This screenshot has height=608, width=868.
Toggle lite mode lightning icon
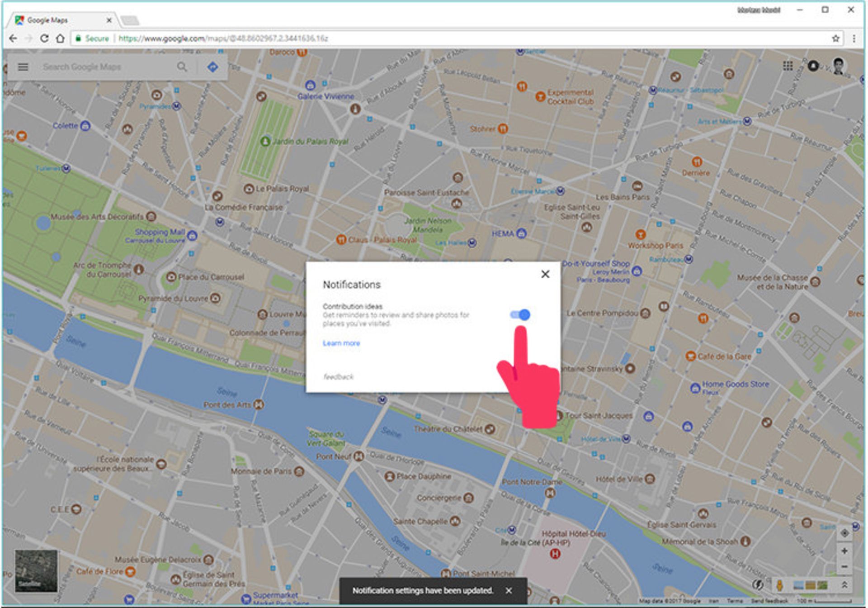pyautogui.click(x=758, y=585)
